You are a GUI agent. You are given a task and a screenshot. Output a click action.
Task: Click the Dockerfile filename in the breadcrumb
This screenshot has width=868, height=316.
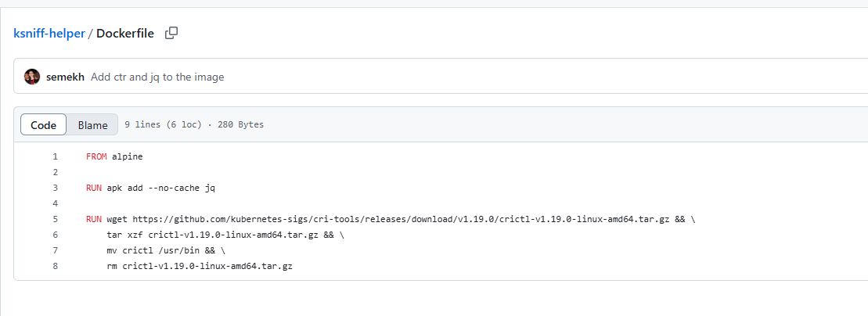[125, 34]
